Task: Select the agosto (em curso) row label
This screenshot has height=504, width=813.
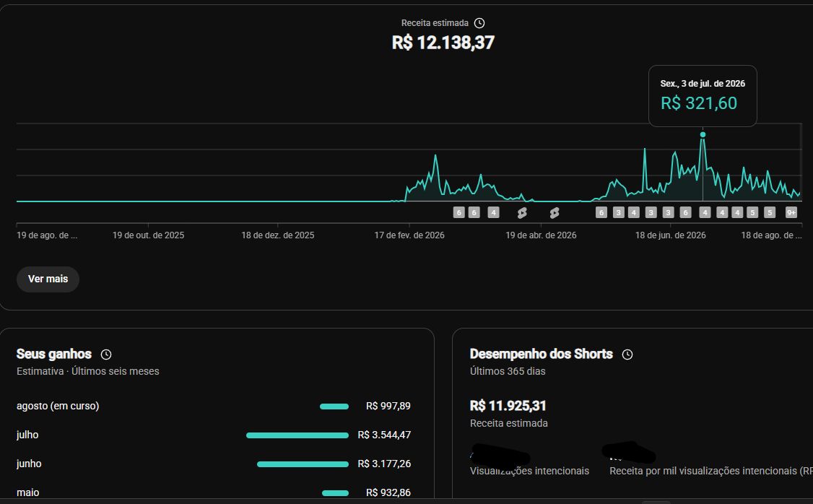Action: coord(58,406)
